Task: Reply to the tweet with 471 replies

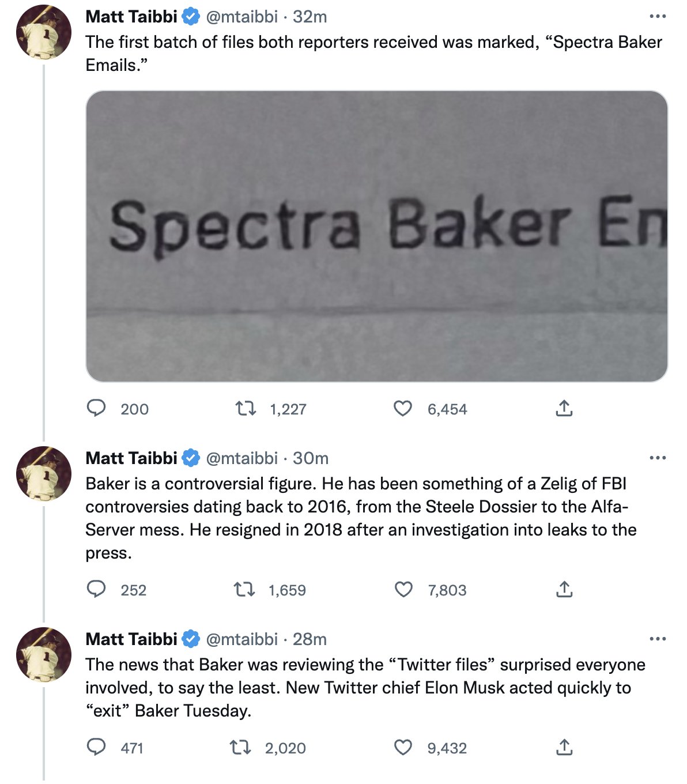Action: [96, 747]
